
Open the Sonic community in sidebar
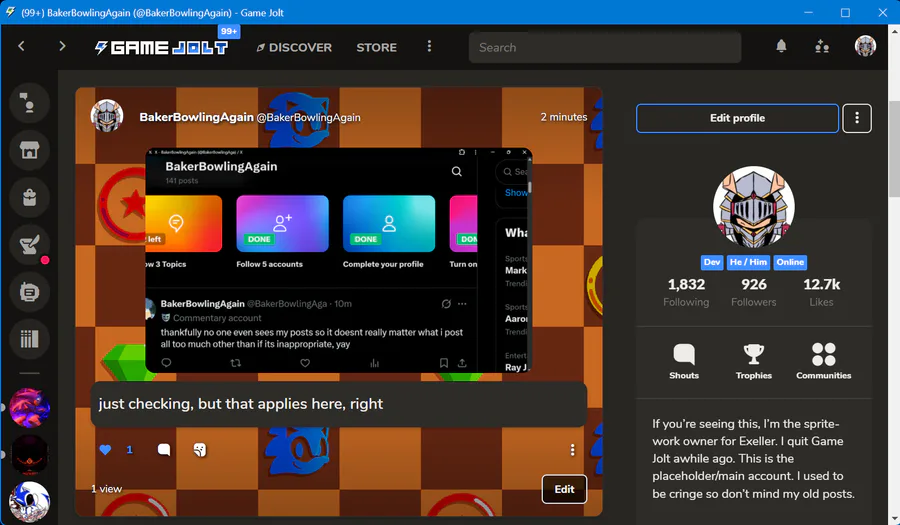point(29,502)
